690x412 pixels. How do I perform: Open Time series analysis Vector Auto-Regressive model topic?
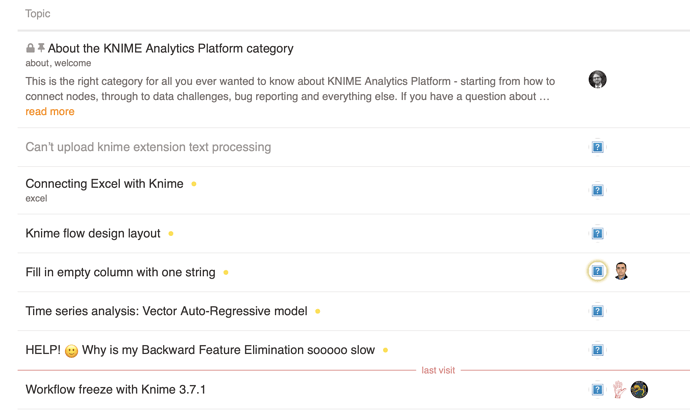tap(166, 311)
